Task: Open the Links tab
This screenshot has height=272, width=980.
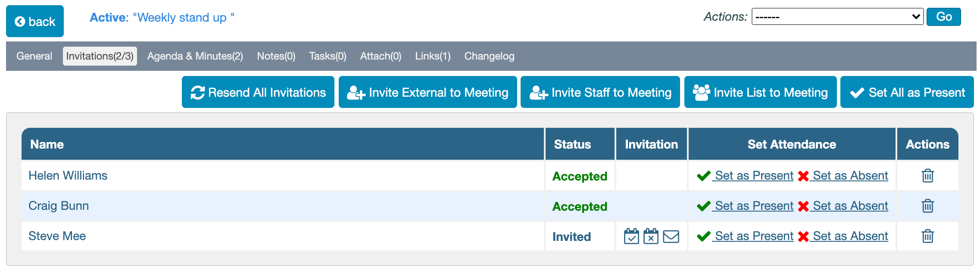Action: (433, 56)
